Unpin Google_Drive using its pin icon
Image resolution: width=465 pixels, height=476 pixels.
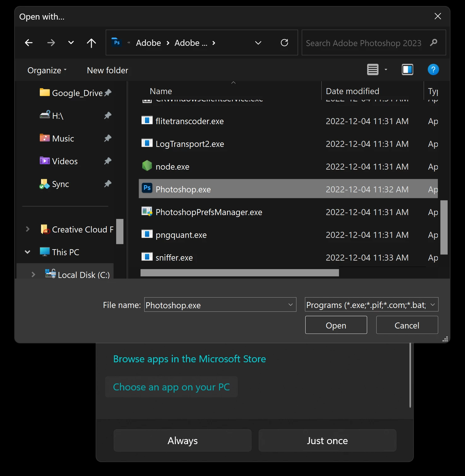point(108,93)
